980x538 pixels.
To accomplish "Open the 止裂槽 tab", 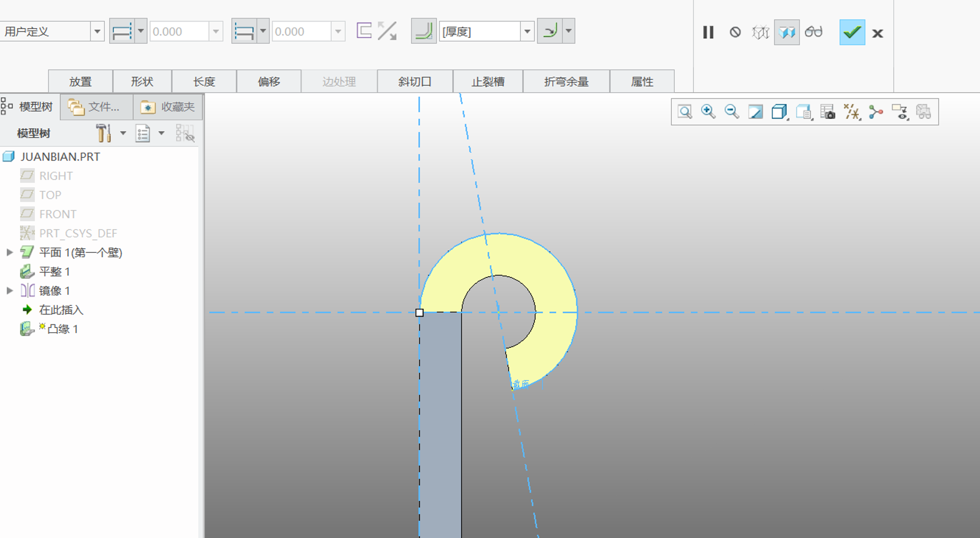I will pyautogui.click(x=488, y=81).
